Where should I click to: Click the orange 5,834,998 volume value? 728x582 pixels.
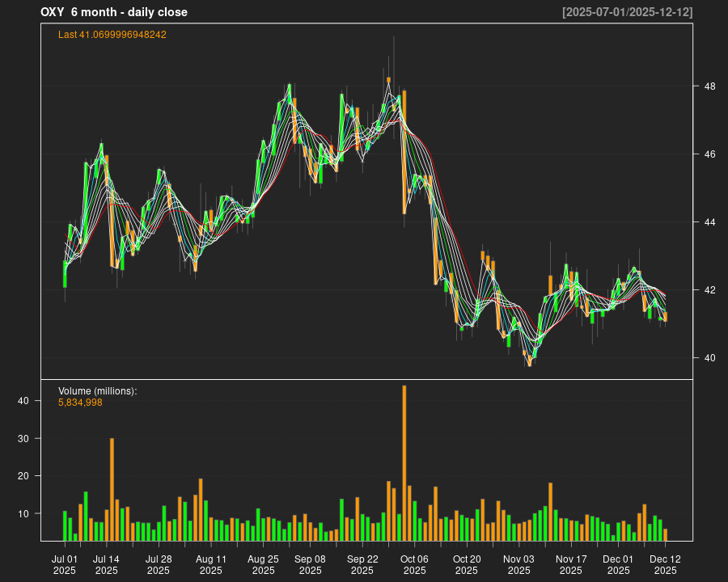pyautogui.click(x=81, y=403)
